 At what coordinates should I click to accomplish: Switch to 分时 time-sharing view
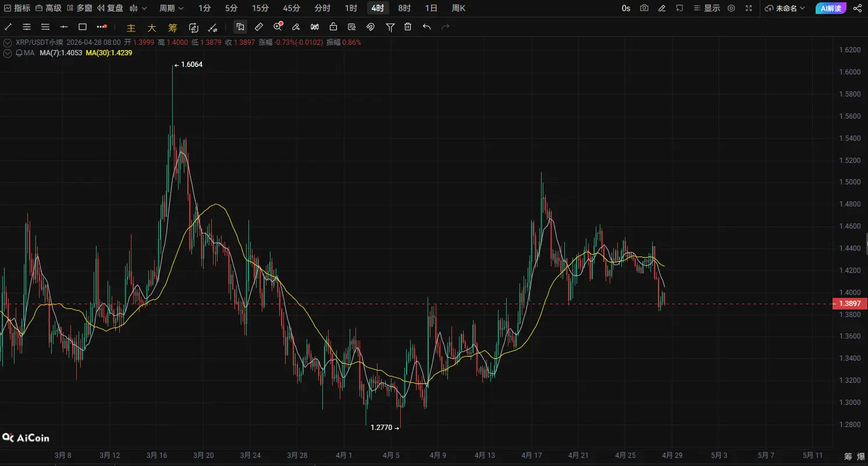pos(322,8)
